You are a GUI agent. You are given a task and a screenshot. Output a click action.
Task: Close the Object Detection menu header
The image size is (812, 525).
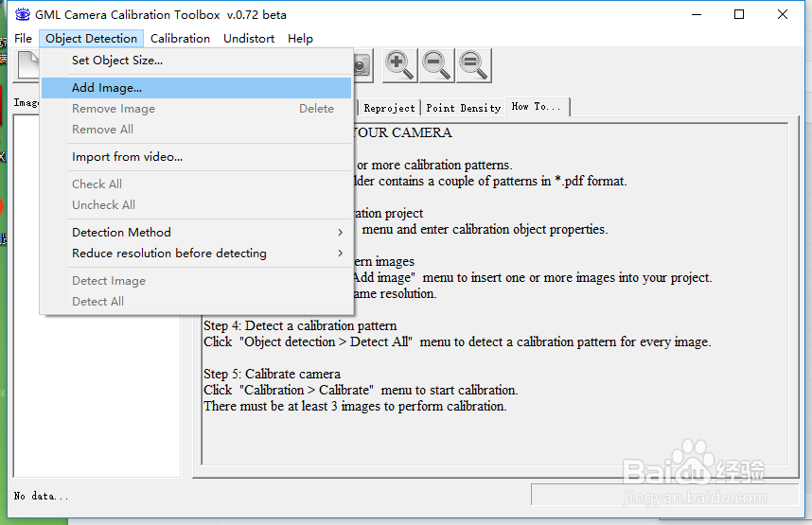(x=91, y=39)
